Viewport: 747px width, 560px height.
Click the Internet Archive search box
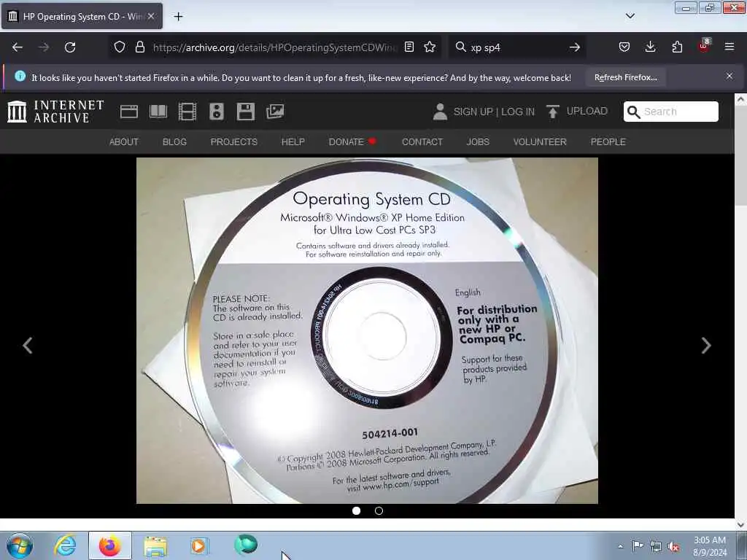tap(671, 112)
